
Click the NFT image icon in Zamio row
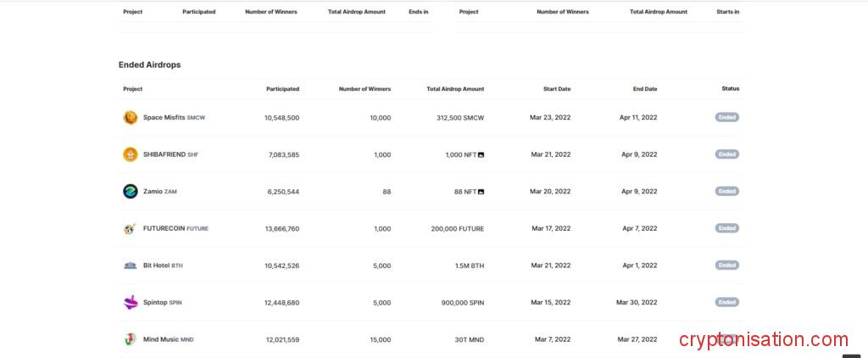click(481, 192)
